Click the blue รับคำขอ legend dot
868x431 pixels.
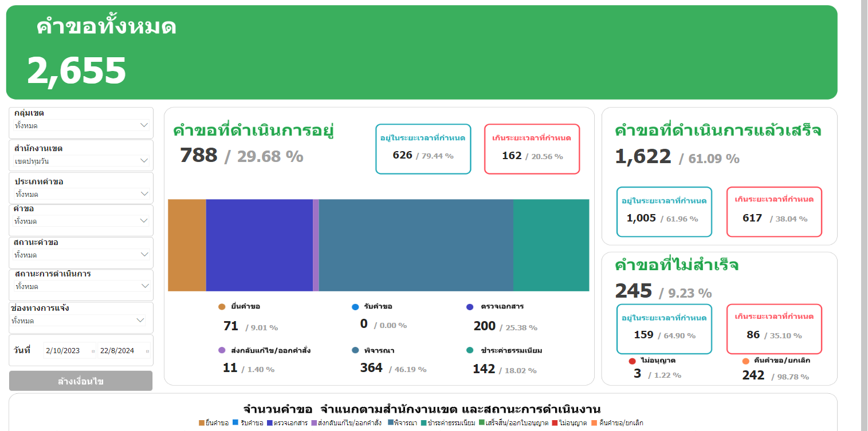355,307
